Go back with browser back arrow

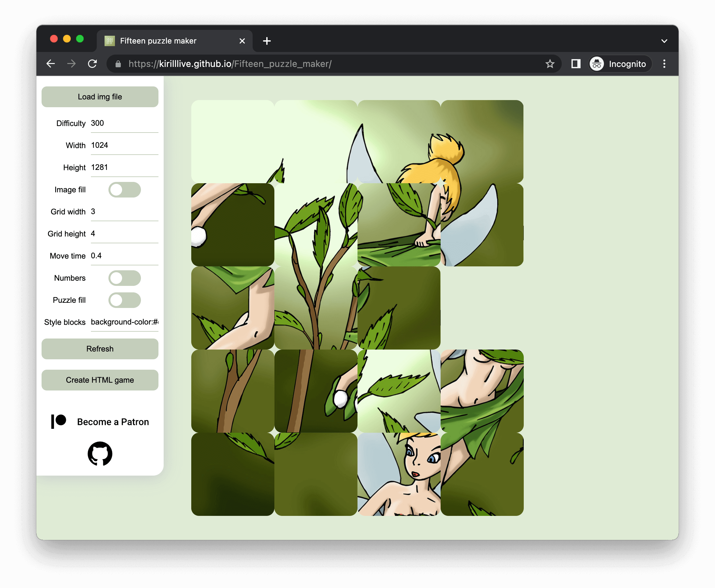pyautogui.click(x=51, y=64)
